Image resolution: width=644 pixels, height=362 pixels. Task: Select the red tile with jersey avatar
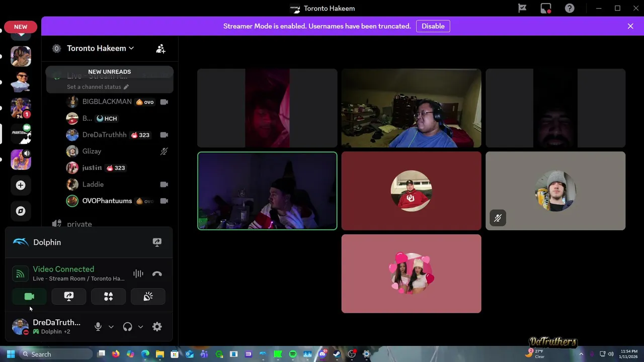[x=411, y=191]
